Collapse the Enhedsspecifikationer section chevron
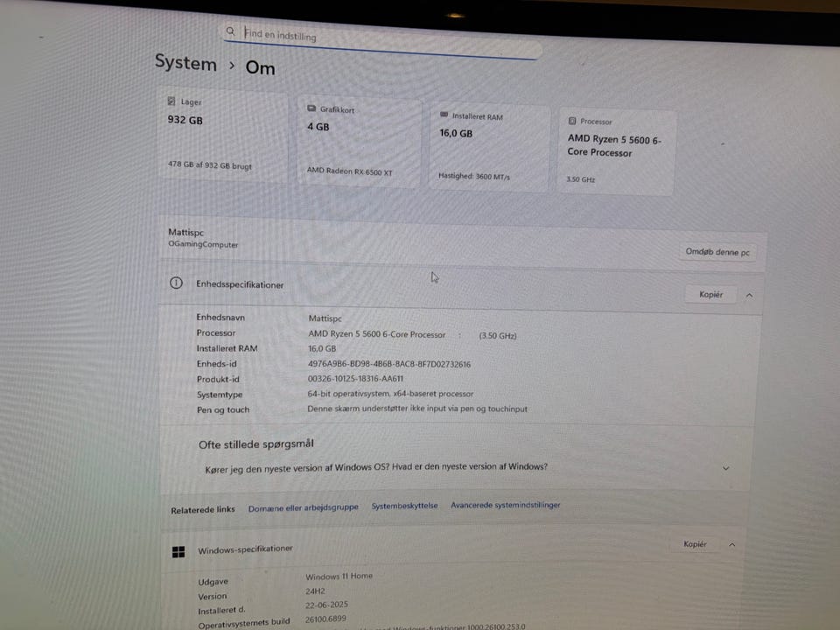Image resolution: width=840 pixels, height=630 pixels. point(750,295)
